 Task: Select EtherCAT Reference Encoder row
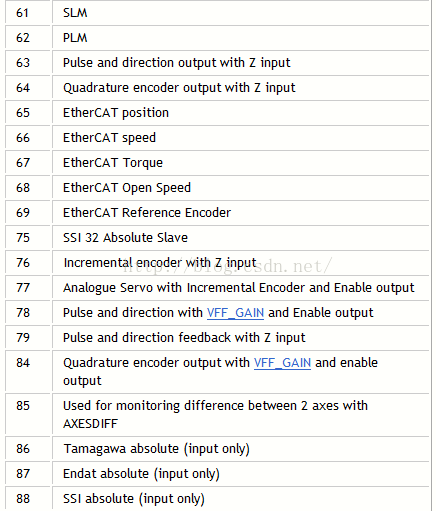coord(217,213)
